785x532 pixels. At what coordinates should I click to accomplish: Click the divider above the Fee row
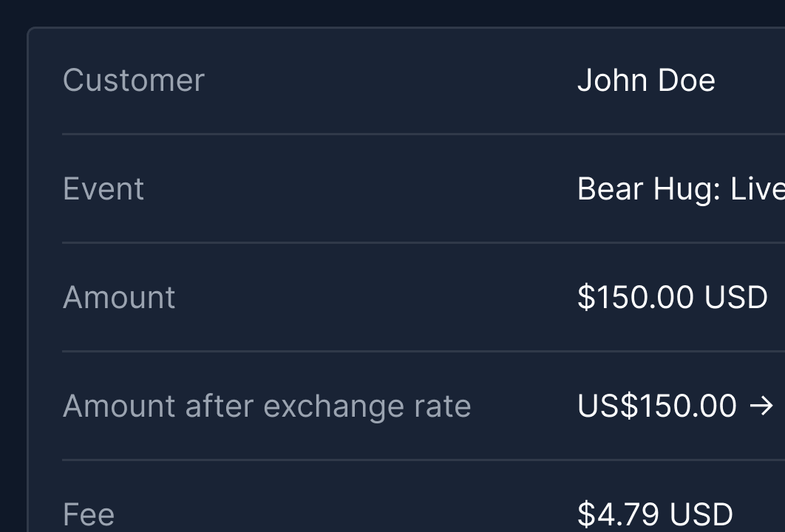tap(370, 460)
